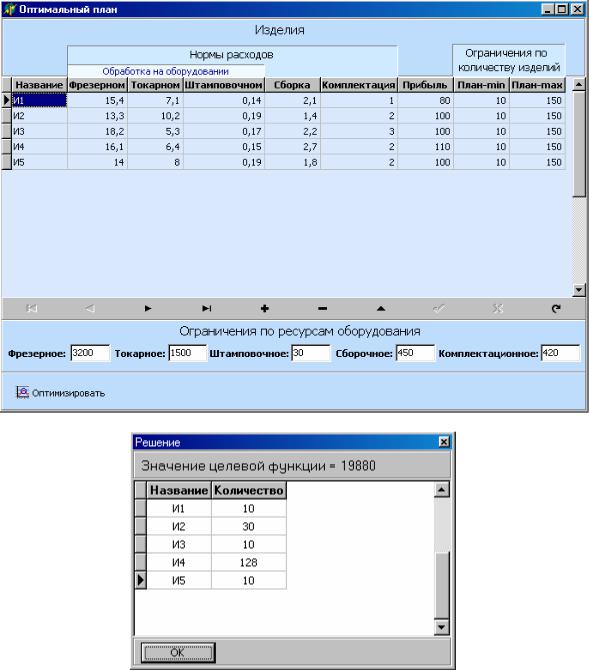Click Штамповочном value 0,17 for И3
This screenshot has height=670, width=589.
tap(224, 131)
